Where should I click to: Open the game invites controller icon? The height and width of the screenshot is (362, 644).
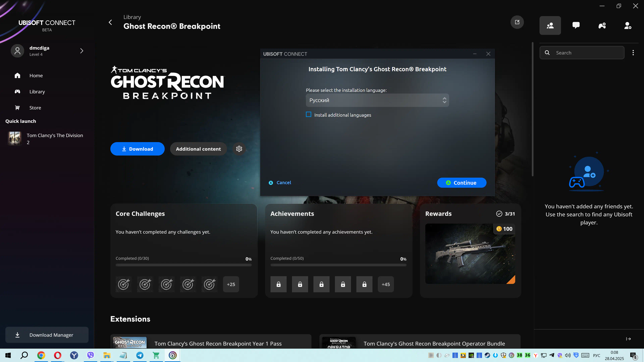click(x=602, y=25)
